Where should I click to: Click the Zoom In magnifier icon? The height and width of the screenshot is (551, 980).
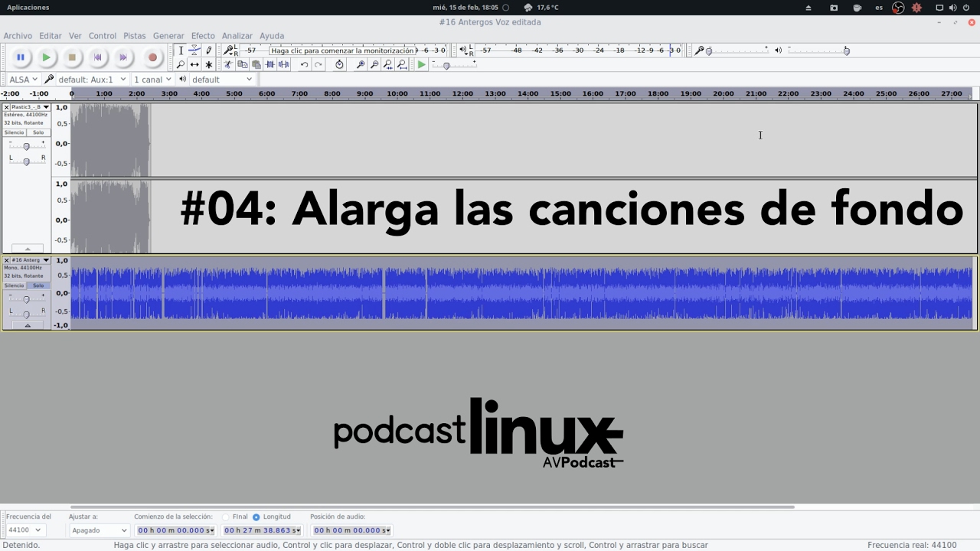tap(361, 65)
